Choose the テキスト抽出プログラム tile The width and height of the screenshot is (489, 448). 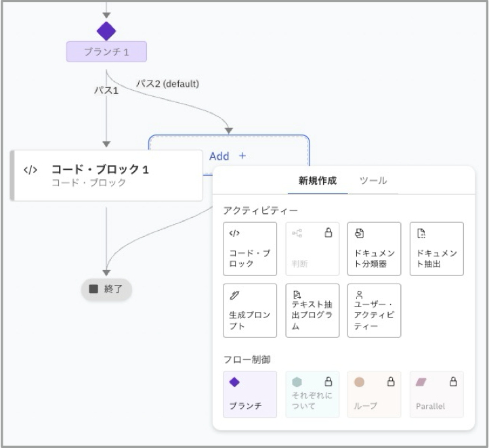pos(312,311)
